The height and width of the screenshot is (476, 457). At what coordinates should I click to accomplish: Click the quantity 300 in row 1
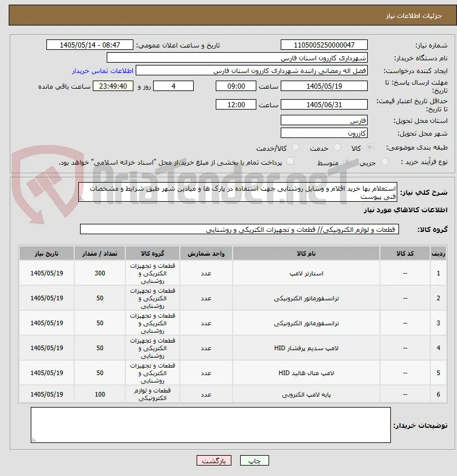[x=100, y=273]
